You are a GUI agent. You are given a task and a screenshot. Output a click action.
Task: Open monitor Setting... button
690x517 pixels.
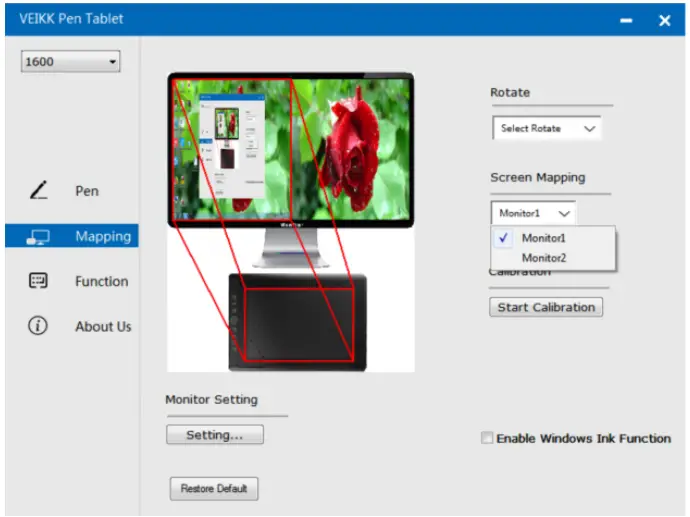[x=215, y=435]
